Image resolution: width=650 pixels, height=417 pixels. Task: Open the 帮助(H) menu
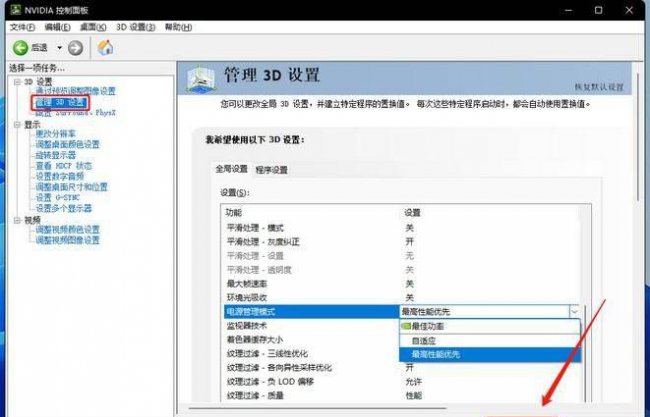tap(178, 27)
